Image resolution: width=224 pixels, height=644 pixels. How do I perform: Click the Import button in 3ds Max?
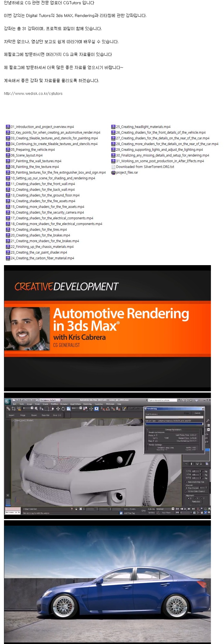12,415
